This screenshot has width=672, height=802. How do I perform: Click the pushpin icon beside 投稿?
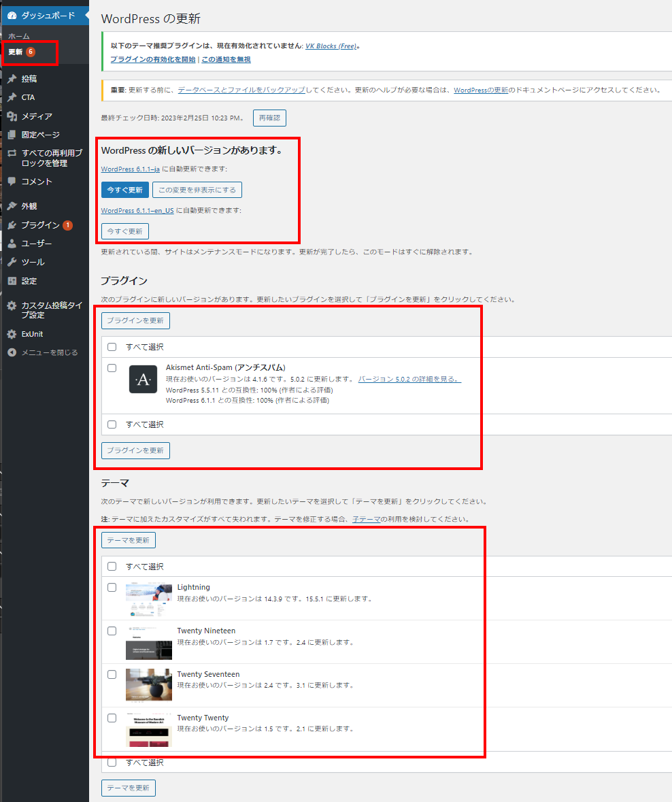(x=12, y=79)
